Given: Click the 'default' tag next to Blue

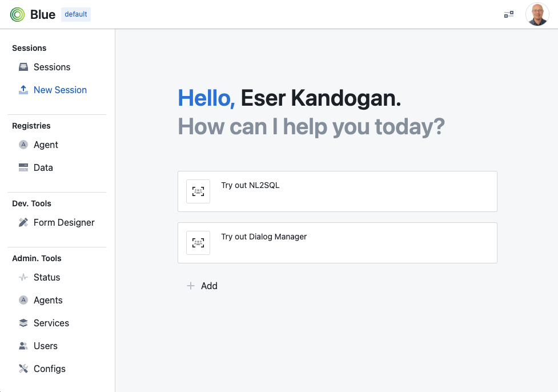Looking at the screenshot, I should (76, 14).
